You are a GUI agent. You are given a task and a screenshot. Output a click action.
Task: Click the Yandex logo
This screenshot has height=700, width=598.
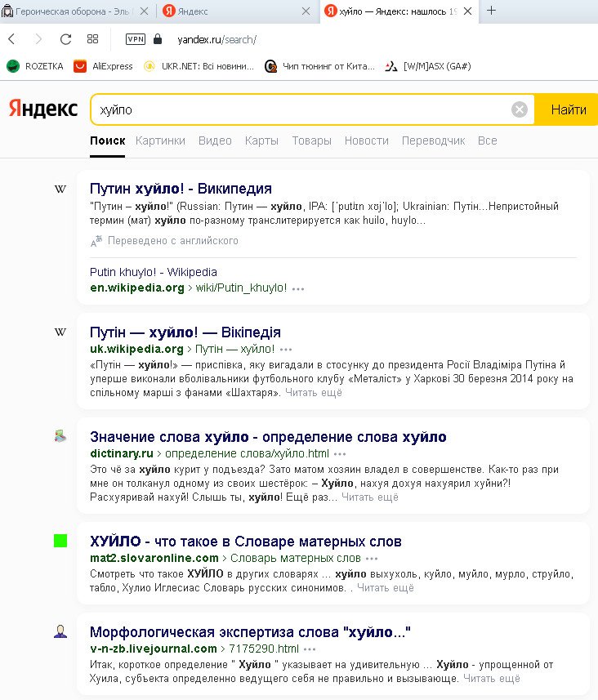[43, 109]
